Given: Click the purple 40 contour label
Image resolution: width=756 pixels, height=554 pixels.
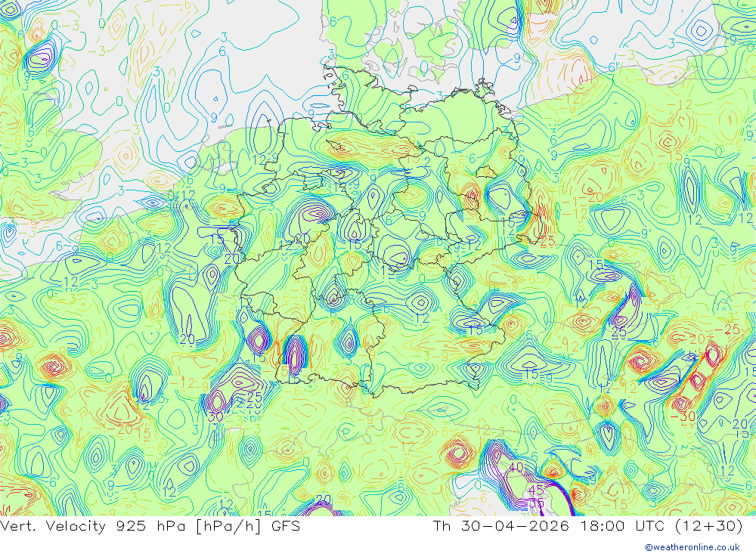Looking at the screenshot, I should tap(516, 467).
